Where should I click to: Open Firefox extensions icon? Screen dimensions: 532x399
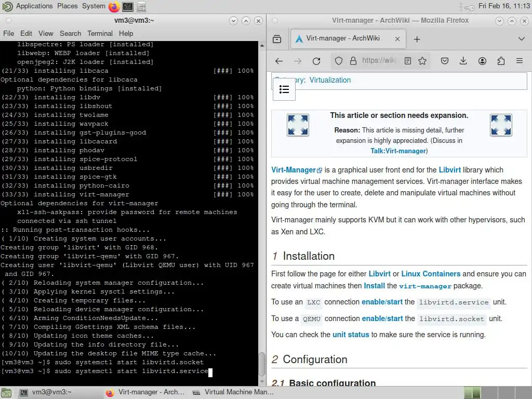point(501,61)
